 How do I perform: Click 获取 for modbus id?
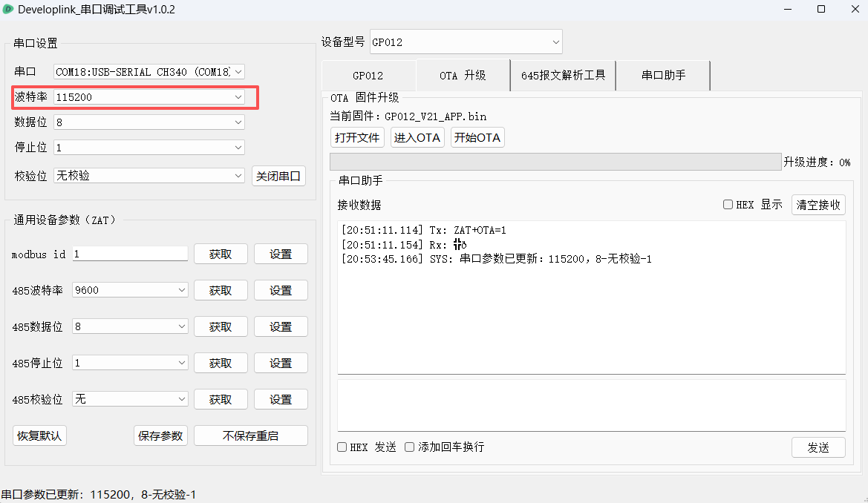[x=221, y=254]
